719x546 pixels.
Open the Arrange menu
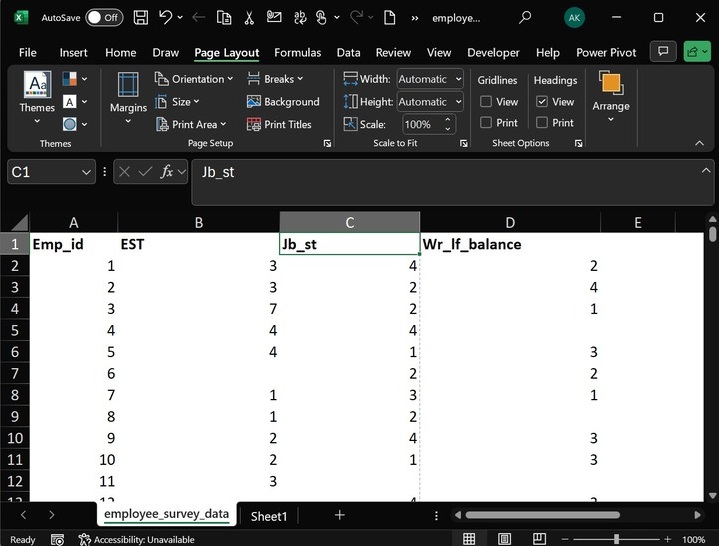click(x=611, y=97)
